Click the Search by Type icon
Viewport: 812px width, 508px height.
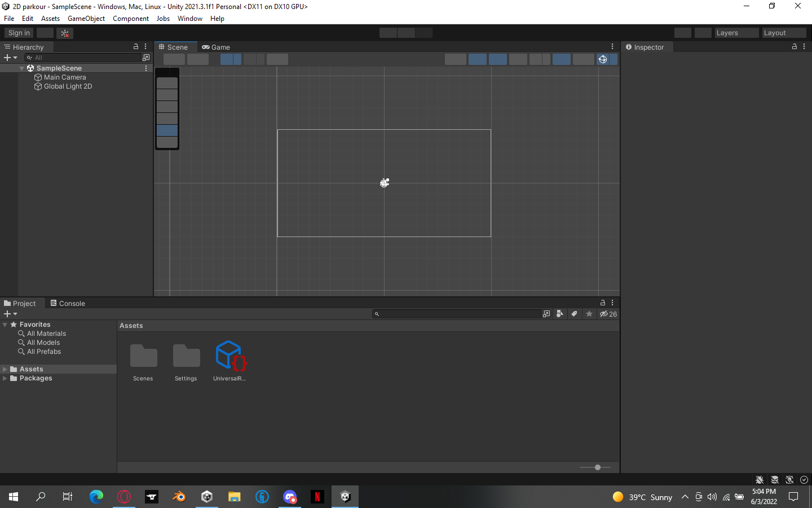point(560,314)
